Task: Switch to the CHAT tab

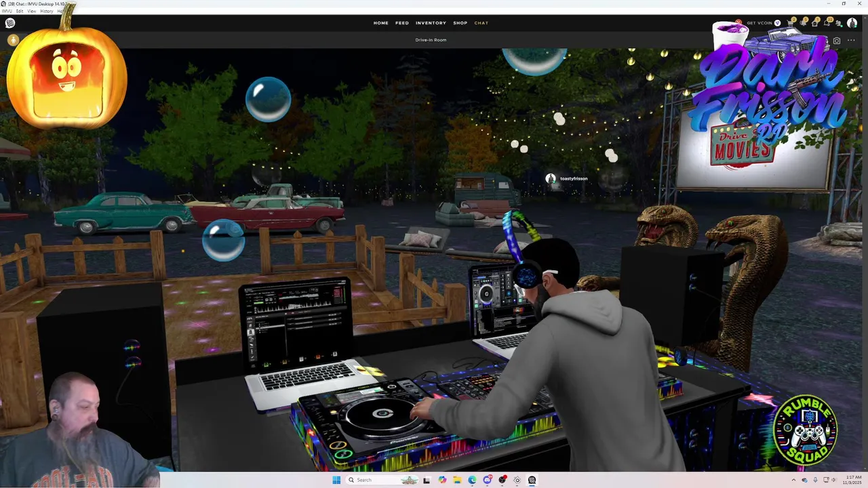Action: (481, 23)
